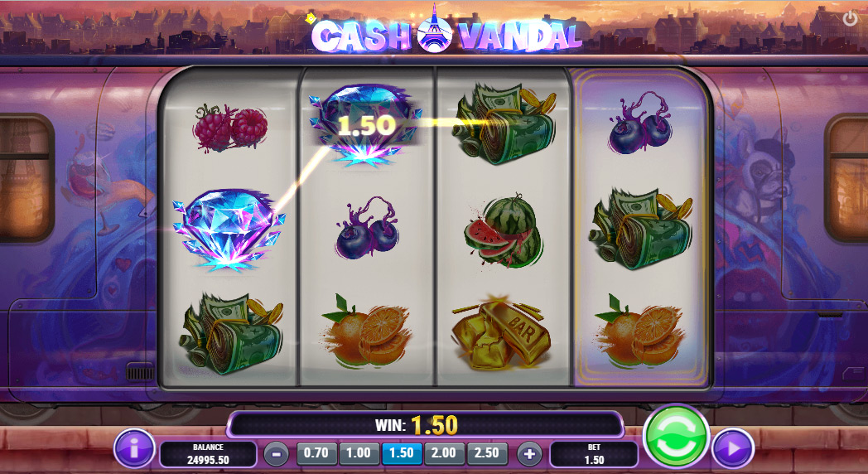Start autoplay with the purple arrow button
Viewport: 868px width, 474px height.
point(733,448)
